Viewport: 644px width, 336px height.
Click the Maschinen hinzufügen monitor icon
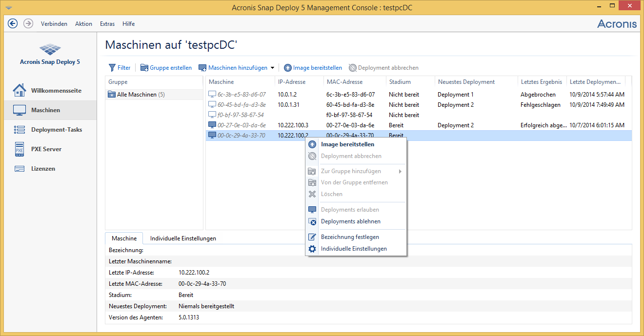202,68
